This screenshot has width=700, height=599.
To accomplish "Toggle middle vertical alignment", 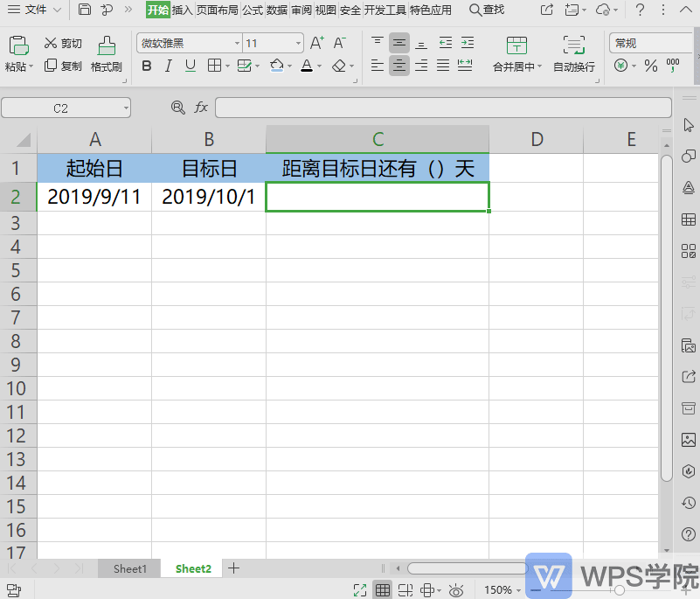I will pos(399,43).
